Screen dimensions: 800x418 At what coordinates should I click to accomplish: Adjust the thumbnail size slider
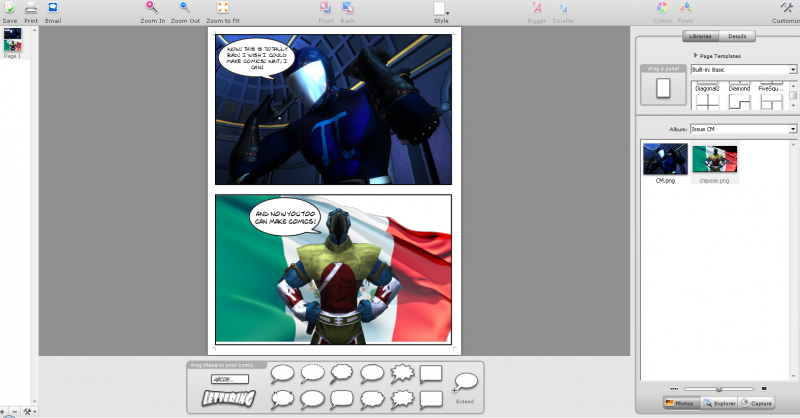(x=719, y=389)
